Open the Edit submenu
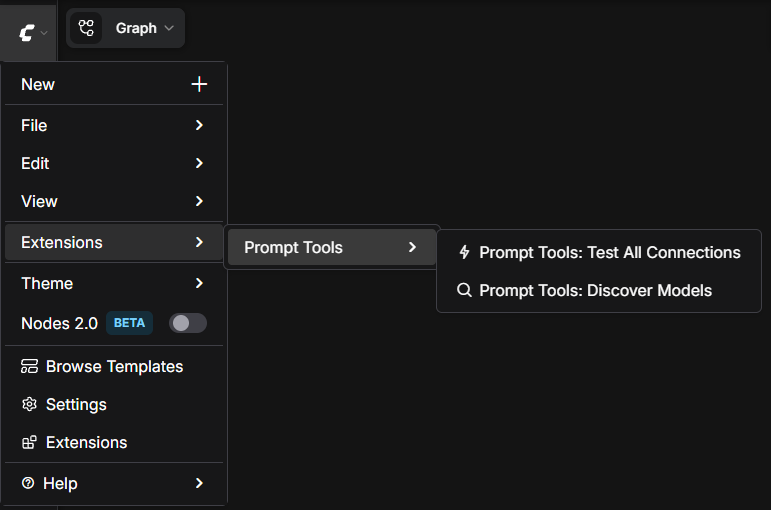 pos(114,163)
